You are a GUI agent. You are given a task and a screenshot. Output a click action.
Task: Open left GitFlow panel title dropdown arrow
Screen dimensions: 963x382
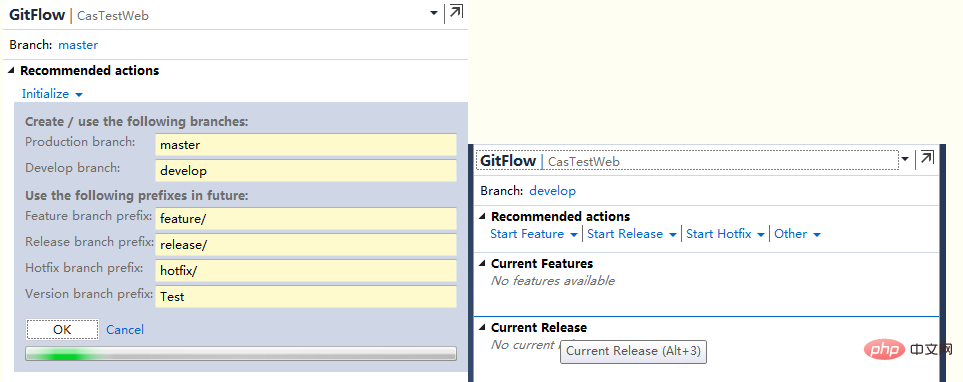434,13
